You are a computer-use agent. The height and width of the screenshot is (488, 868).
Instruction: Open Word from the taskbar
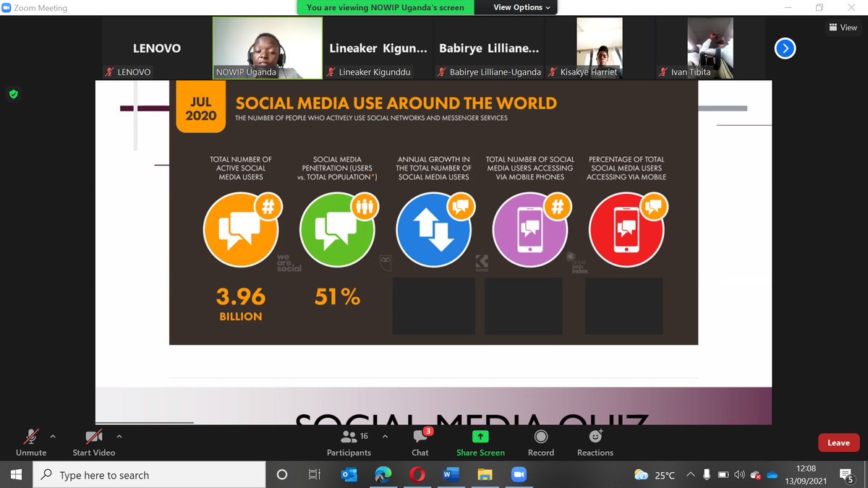(451, 475)
